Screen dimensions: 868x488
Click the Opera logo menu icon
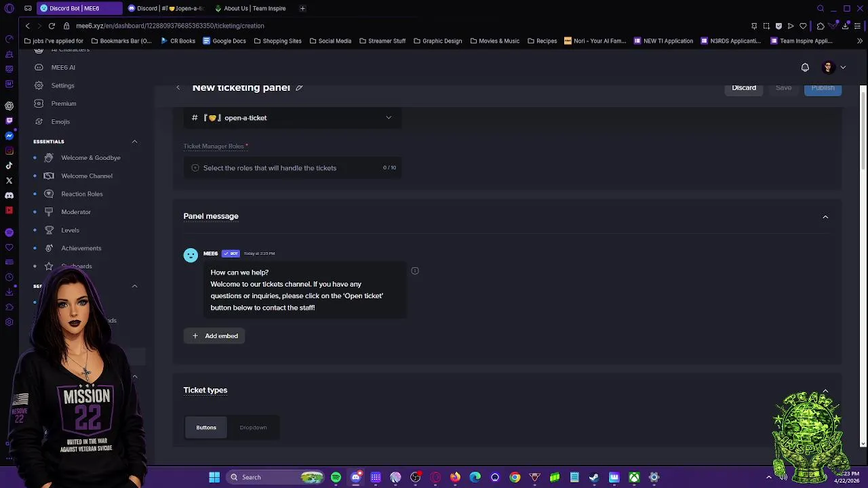tap(9, 9)
